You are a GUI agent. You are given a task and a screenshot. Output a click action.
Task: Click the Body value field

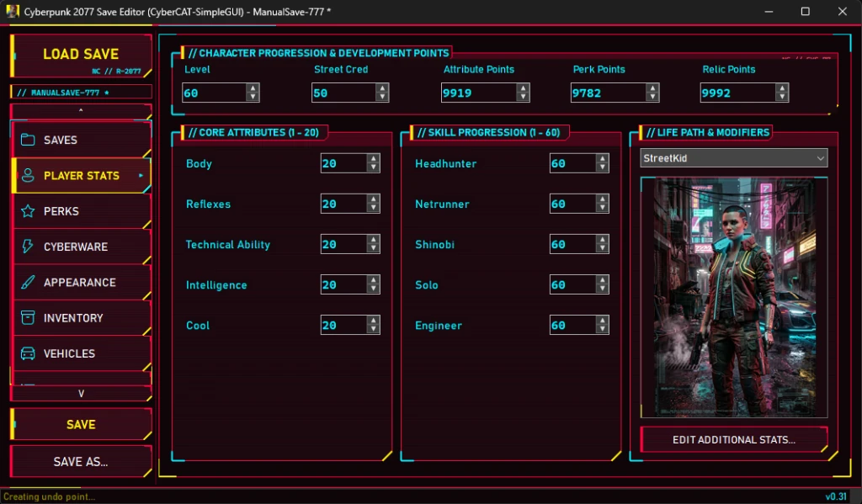click(343, 163)
